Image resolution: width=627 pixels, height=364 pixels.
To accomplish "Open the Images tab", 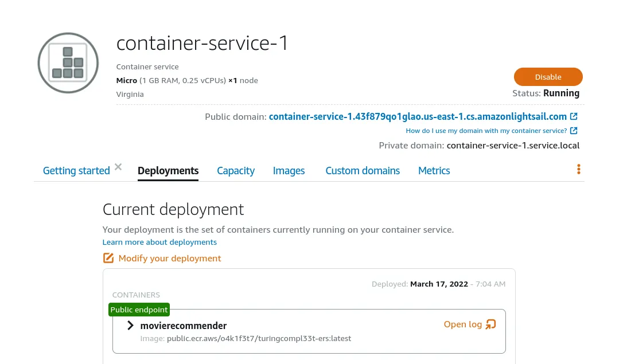I will [x=289, y=171].
